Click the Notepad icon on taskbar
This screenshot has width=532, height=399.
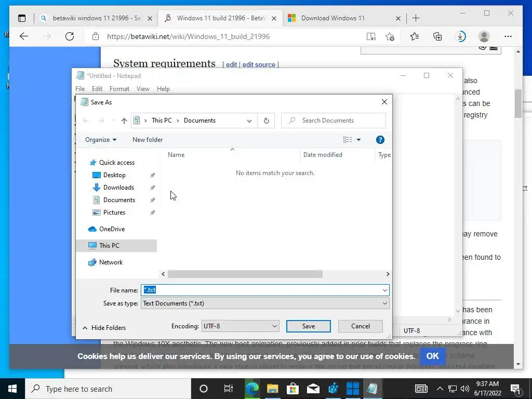[x=372, y=389]
